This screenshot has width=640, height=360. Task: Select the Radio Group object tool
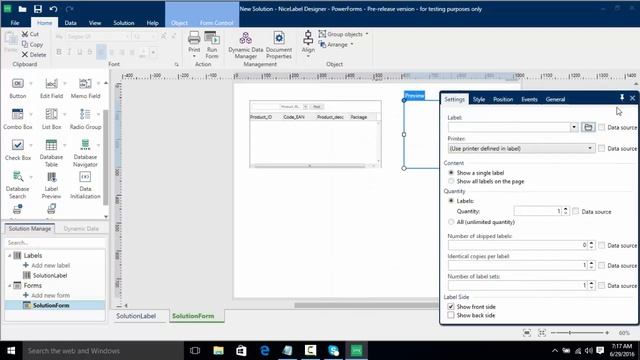pyautogui.click(x=85, y=119)
